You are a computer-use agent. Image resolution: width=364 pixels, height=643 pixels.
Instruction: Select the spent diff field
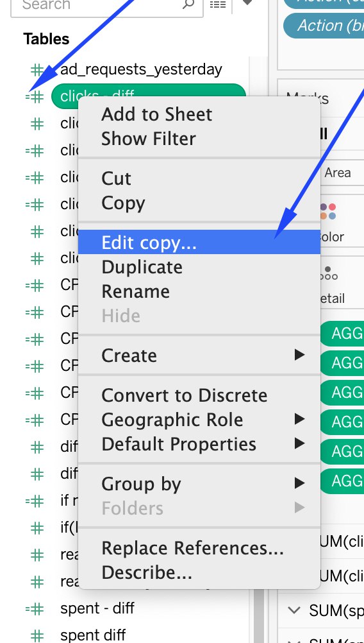(93, 635)
